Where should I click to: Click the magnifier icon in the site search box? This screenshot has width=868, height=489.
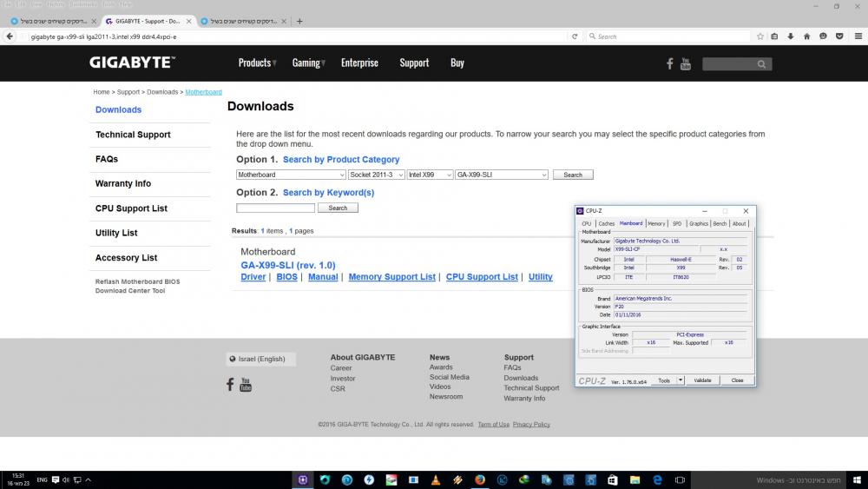762,64
